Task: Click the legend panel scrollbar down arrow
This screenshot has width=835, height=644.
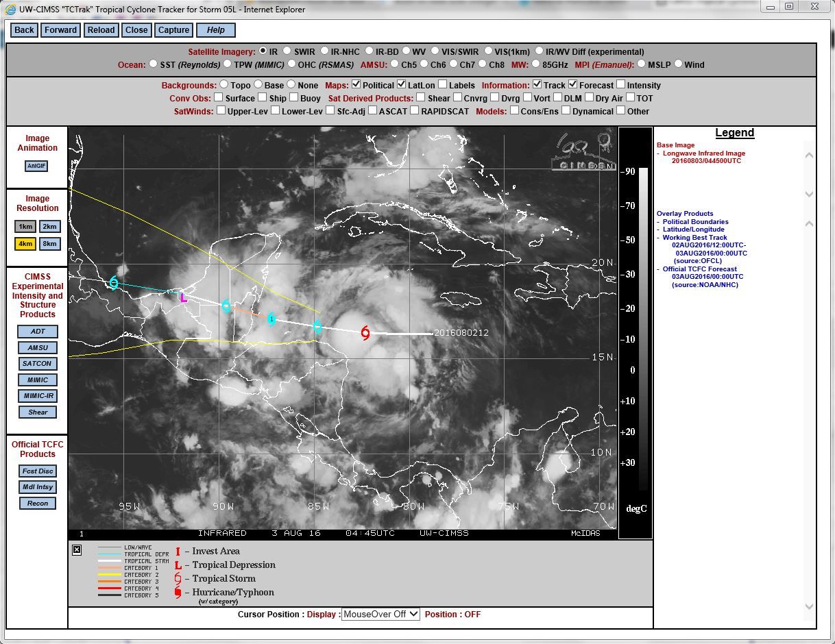Action: 810,607
